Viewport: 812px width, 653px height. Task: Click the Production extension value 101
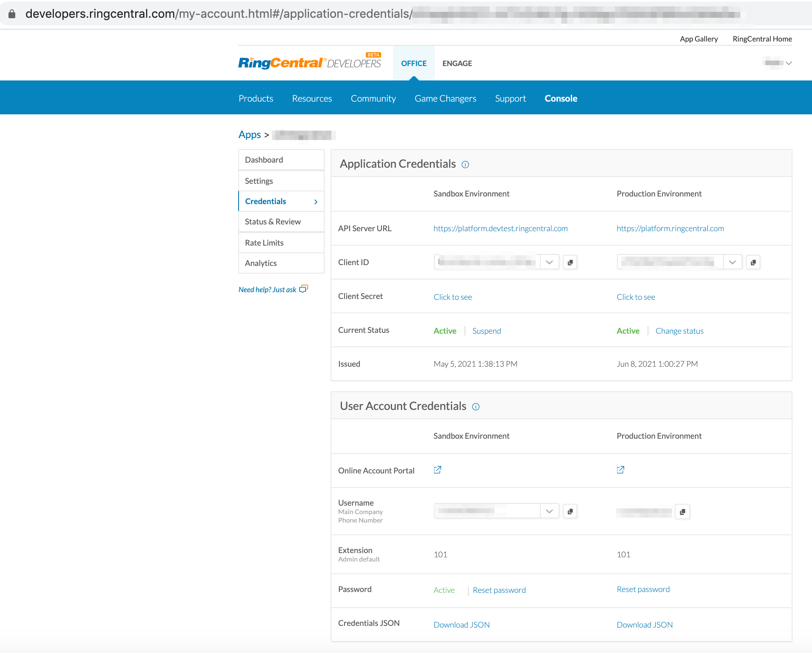pos(623,554)
